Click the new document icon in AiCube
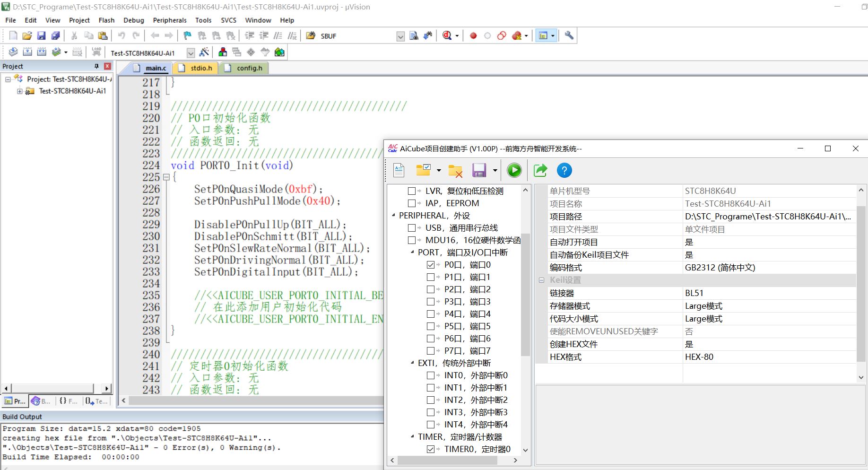Viewport: 868px width, 470px height. click(x=399, y=170)
